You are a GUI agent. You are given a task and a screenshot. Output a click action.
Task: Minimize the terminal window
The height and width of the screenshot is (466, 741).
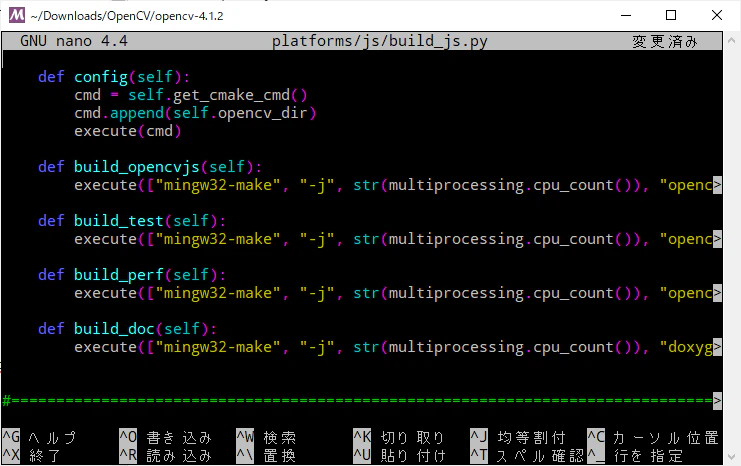click(x=626, y=15)
